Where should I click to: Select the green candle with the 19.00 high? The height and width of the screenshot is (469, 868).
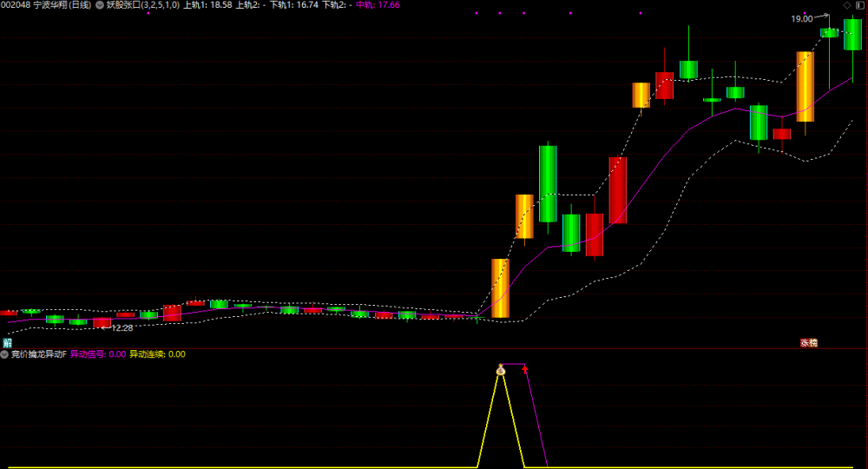[829, 33]
